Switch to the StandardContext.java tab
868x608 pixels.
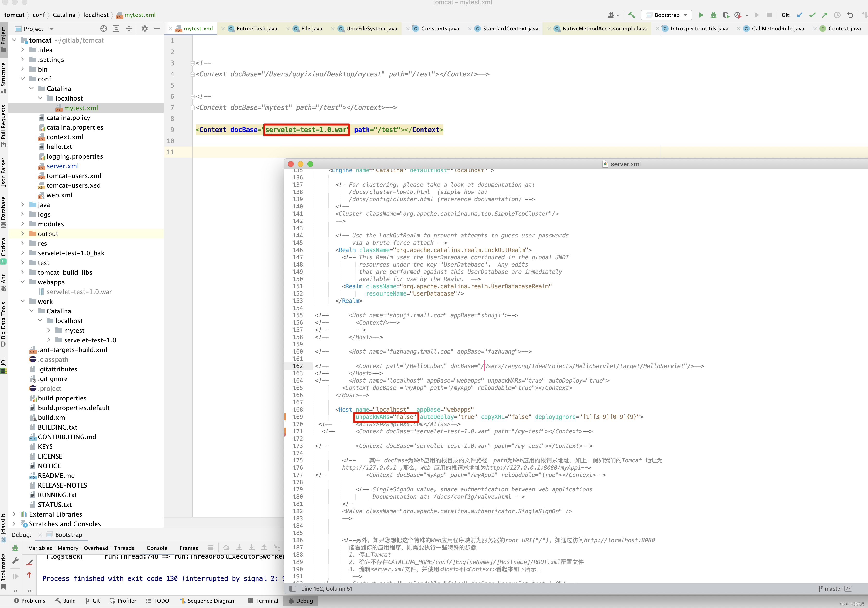[507, 29]
